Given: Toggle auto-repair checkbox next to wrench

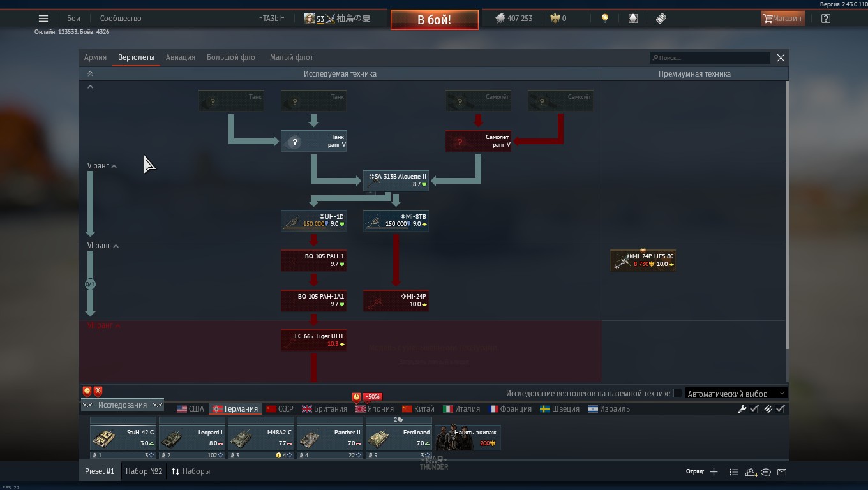Looking at the screenshot, I should pos(754,409).
